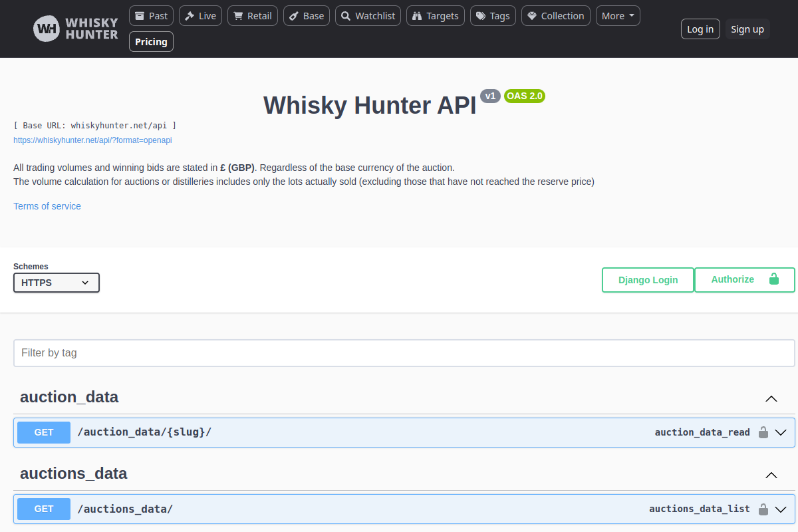Click the Log in button
Image resolution: width=798 pixels, height=532 pixels.
point(700,29)
